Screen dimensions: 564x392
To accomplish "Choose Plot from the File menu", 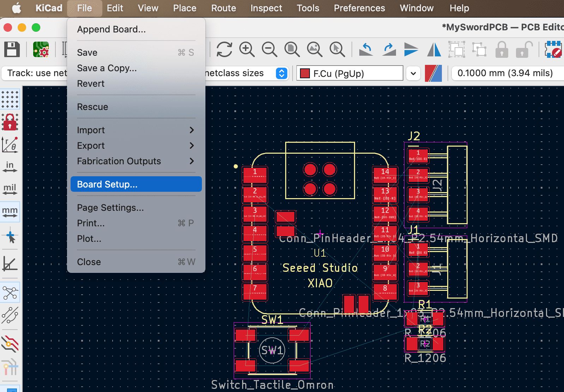I will (136, 239).
